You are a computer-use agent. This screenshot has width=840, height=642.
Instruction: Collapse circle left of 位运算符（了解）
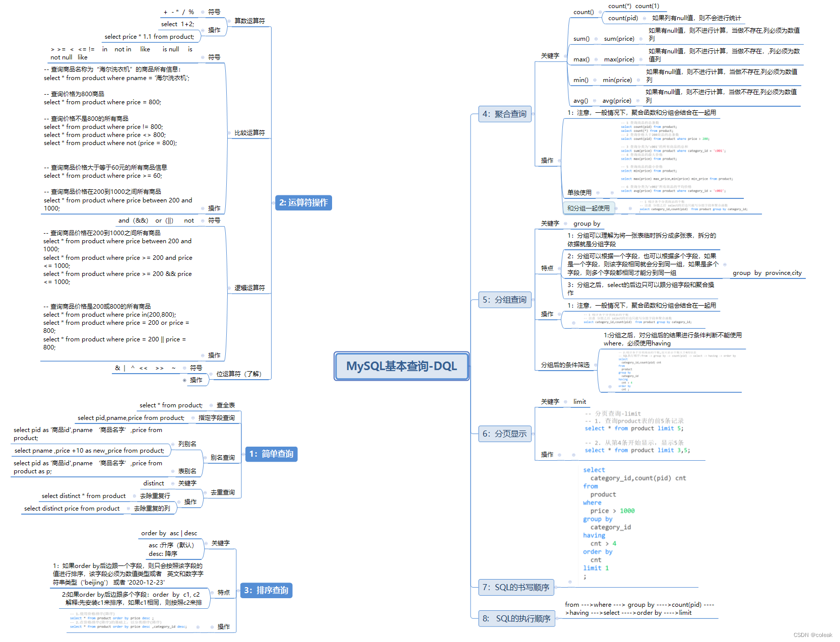(211, 374)
